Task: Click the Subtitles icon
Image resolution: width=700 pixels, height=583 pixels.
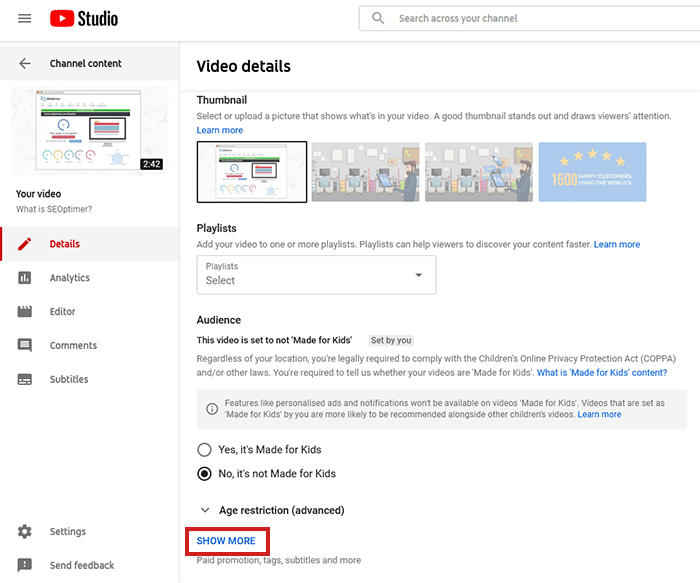Action: (x=25, y=379)
